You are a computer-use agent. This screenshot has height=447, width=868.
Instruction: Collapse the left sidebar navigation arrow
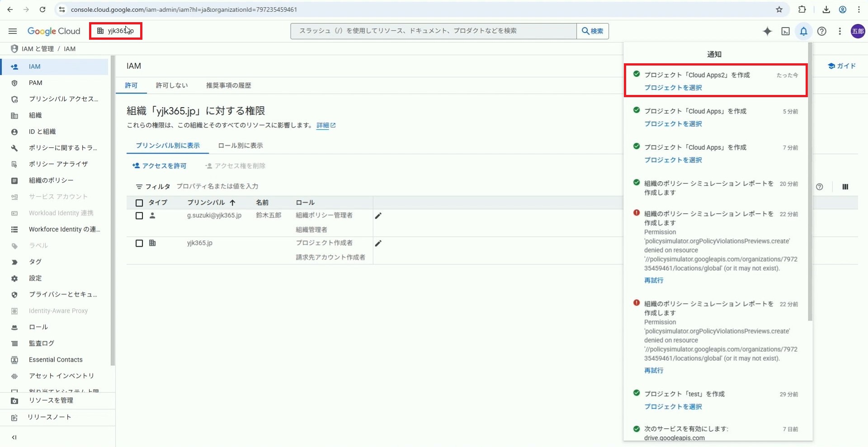(x=14, y=437)
